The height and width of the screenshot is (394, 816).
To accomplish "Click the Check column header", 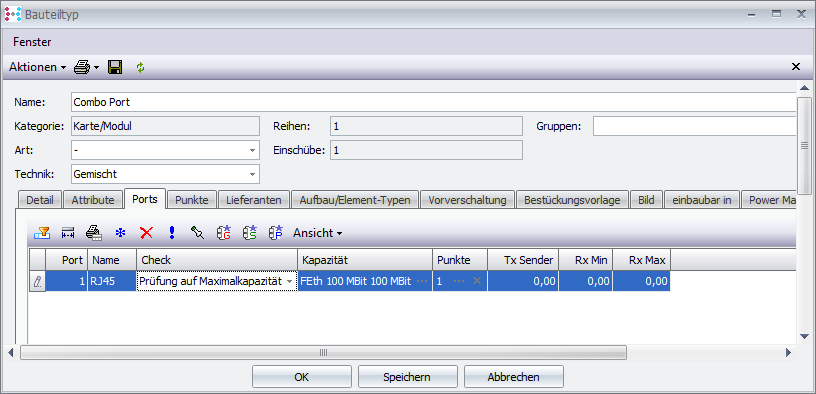I will (x=217, y=260).
